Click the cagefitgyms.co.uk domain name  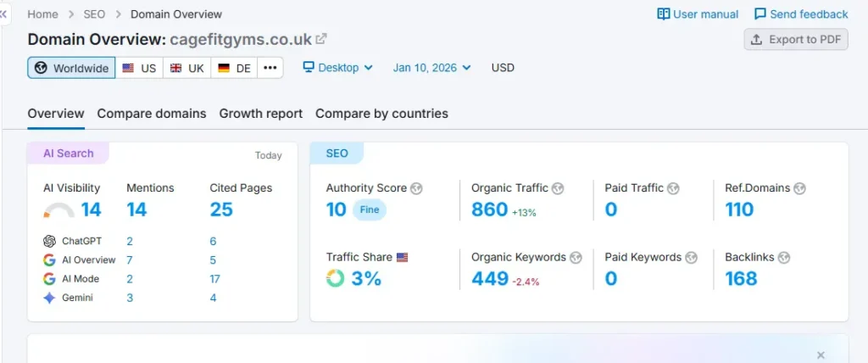click(241, 39)
